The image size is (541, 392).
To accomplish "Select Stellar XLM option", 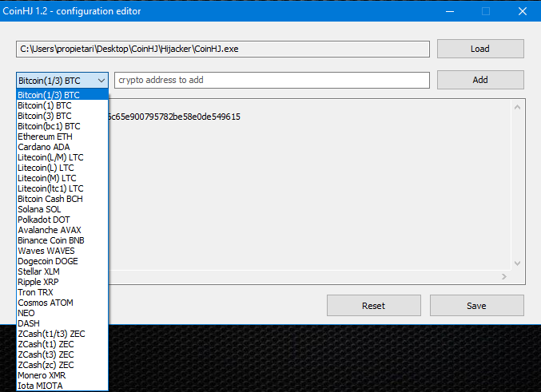I will [62, 271].
